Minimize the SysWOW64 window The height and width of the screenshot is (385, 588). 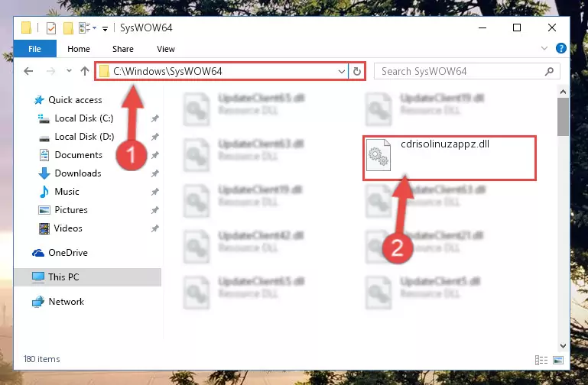pyautogui.click(x=482, y=27)
